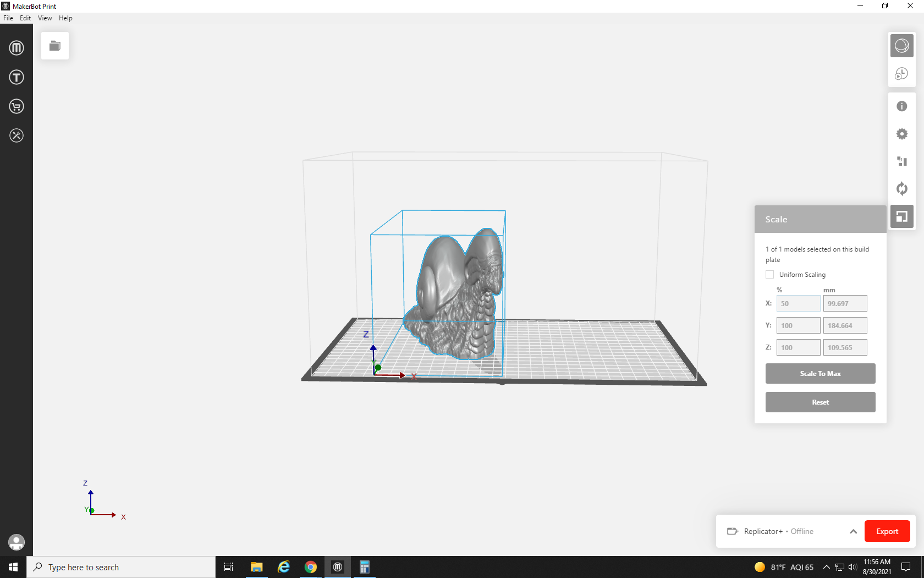Click the red Export button
Image resolution: width=924 pixels, height=578 pixels.
[887, 531]
